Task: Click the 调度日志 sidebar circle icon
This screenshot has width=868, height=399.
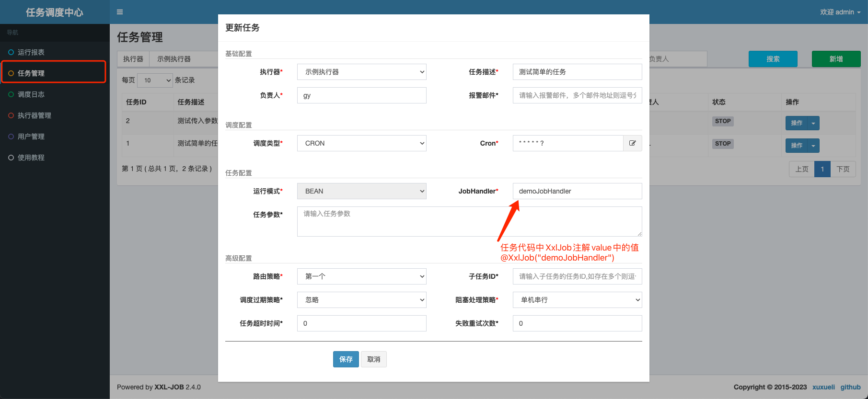Action: click(x=11, y=94)
